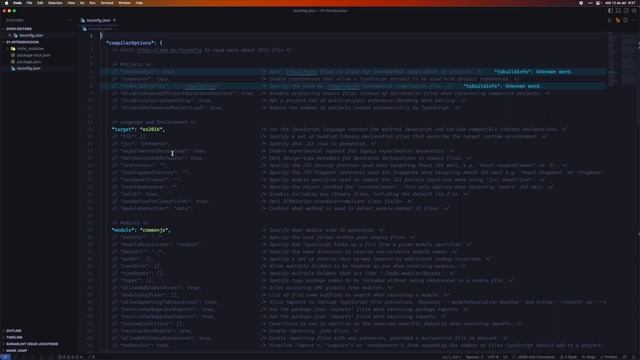This screenshot has height=360, width=640.
Task: Open the Edit menu
Action: [40, 3]
